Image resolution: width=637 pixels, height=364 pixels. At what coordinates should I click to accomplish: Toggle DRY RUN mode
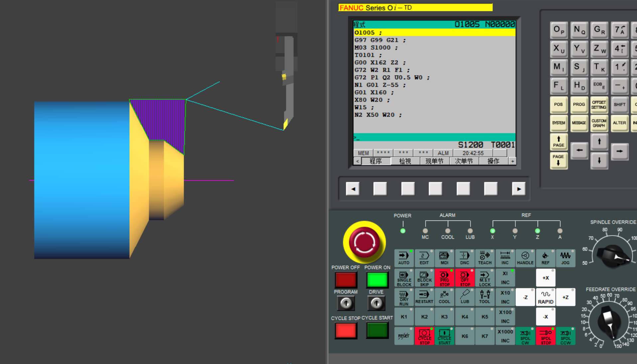point(404,297)
